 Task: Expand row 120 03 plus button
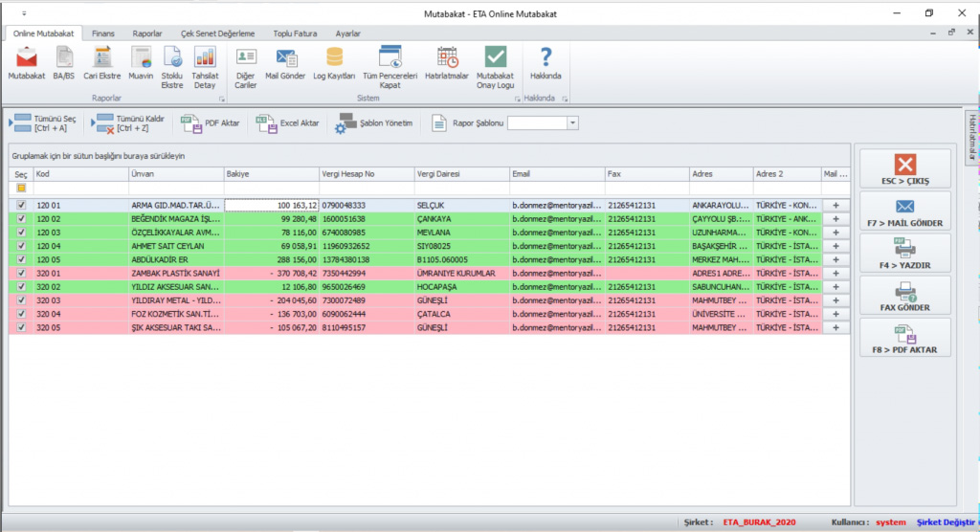point(835,233)
